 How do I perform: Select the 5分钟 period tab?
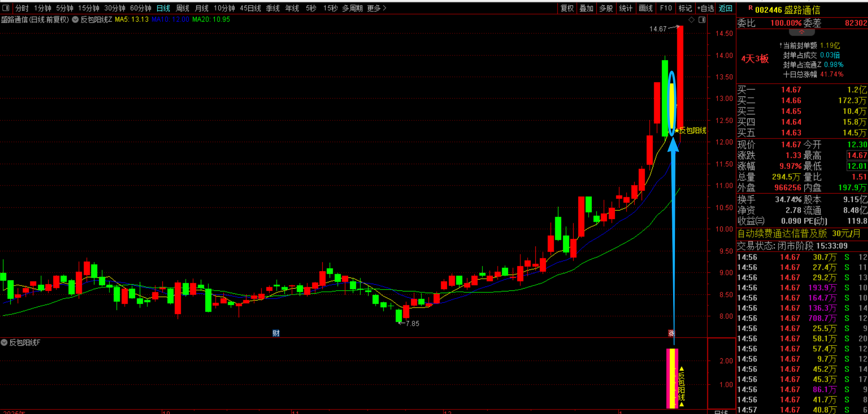tap(65, 8)
